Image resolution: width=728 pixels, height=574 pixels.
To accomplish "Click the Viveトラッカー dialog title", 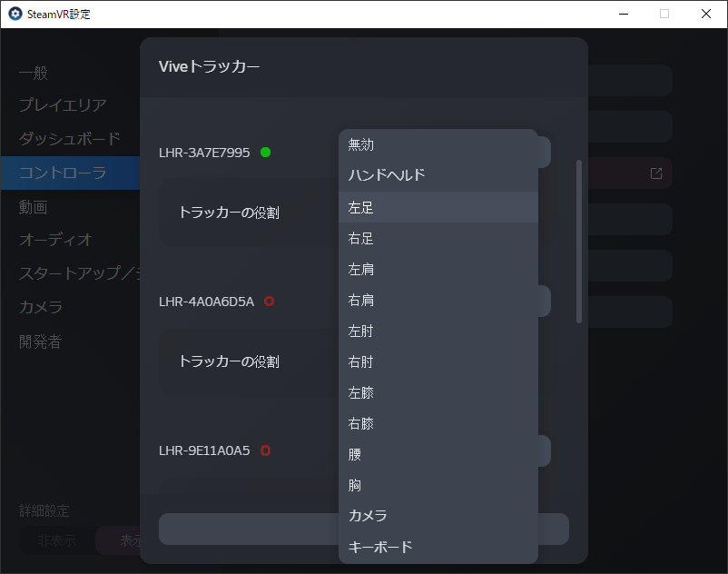I will 209,66.
